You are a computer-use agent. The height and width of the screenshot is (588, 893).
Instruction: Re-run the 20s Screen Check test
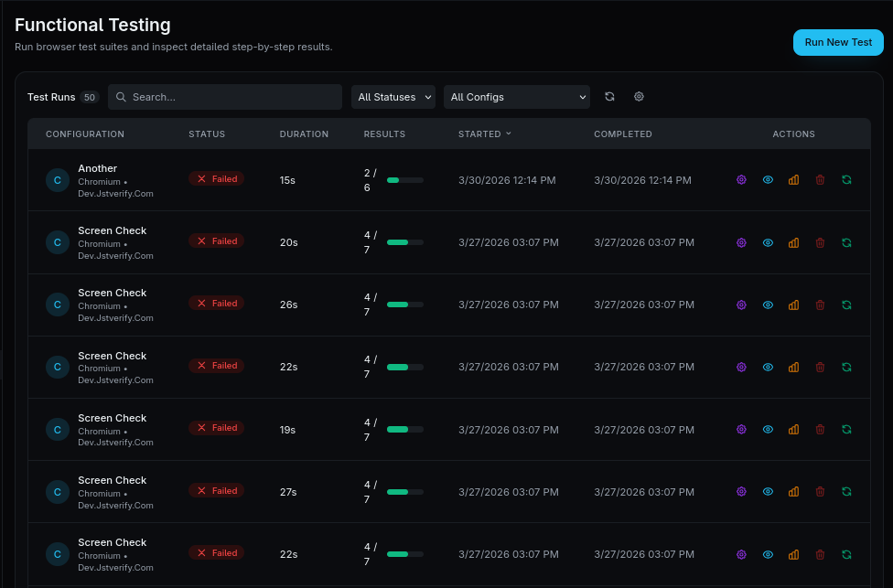tap(846, 242)
